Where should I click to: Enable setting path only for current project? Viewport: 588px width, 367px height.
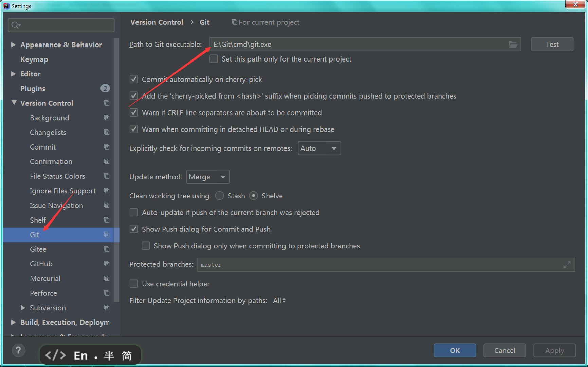(214, 59)
